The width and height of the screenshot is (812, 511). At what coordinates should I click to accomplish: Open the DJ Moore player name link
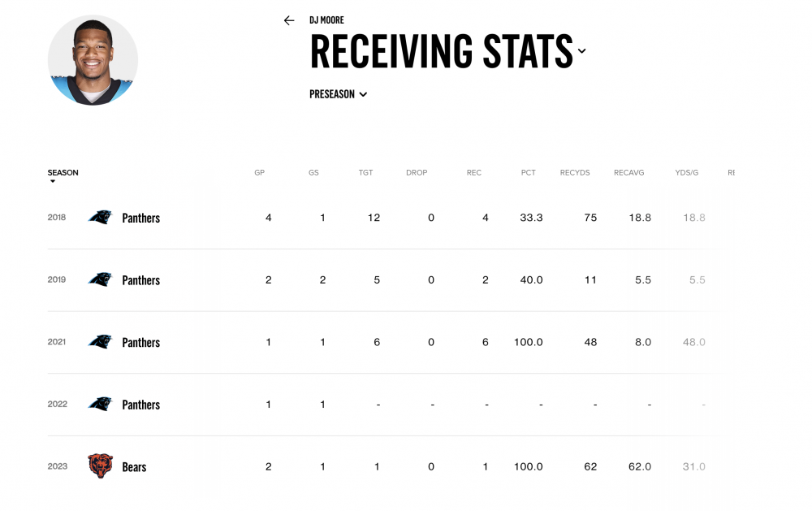(326, 20)
